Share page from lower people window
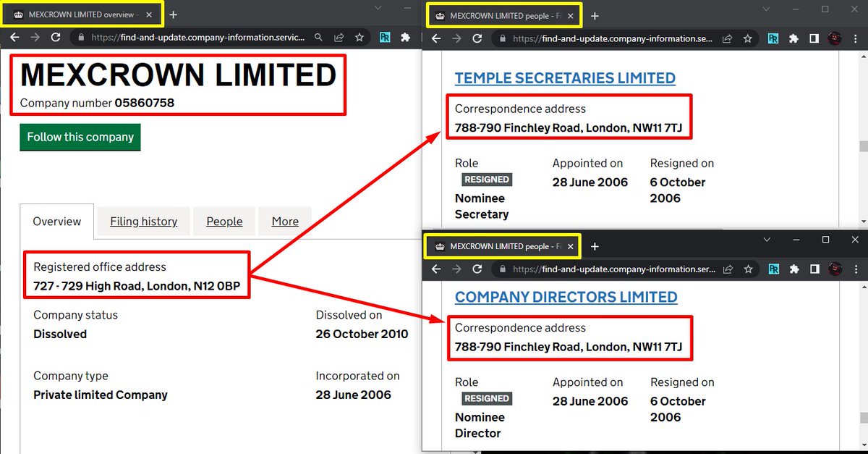The image size is (868, 454). pos(727,269)
